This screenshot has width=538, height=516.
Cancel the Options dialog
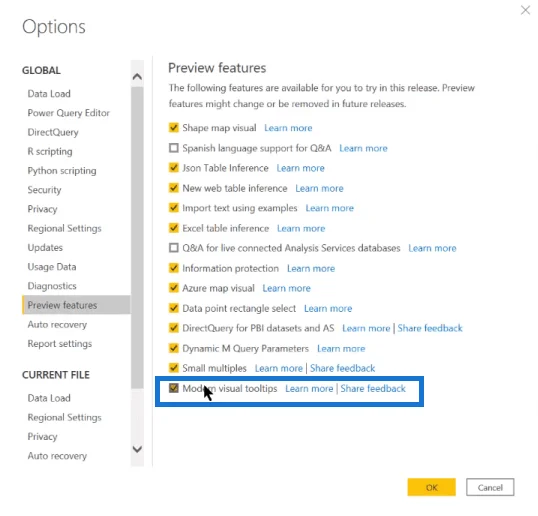tap(490, 487)
